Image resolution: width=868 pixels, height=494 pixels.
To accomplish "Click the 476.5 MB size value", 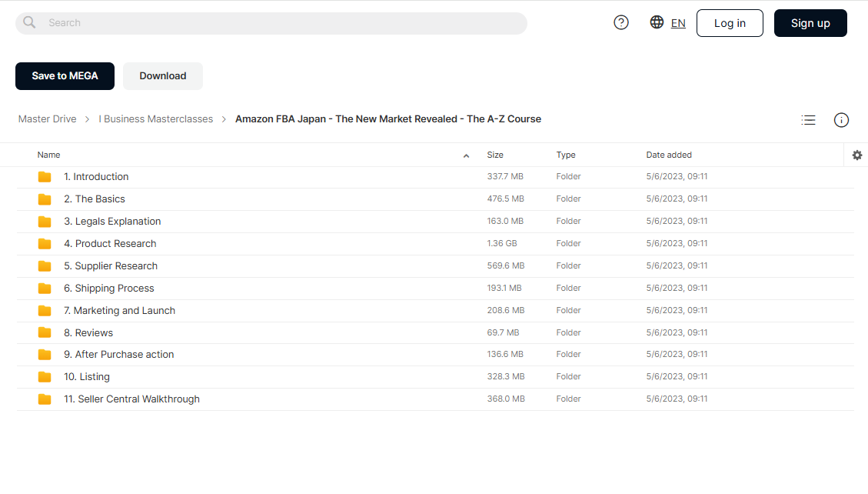I will [505, 199].
